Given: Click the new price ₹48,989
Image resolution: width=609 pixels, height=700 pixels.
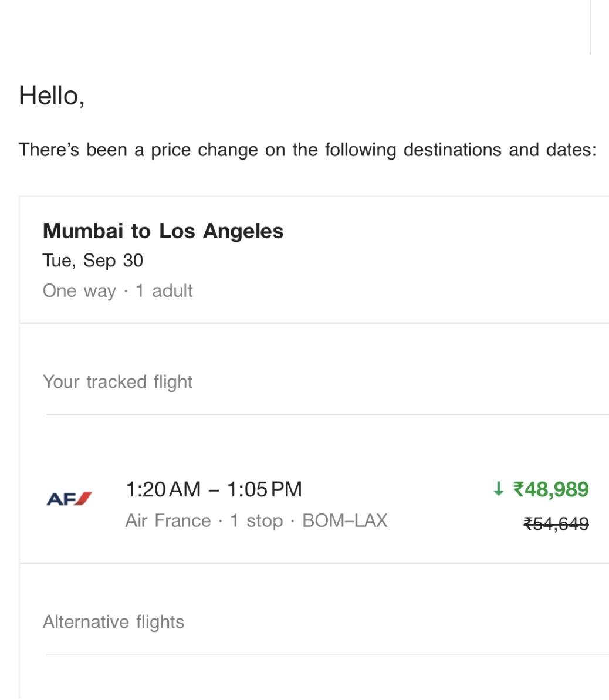Looking at the screenshot, I should click(x=551, y=489).
